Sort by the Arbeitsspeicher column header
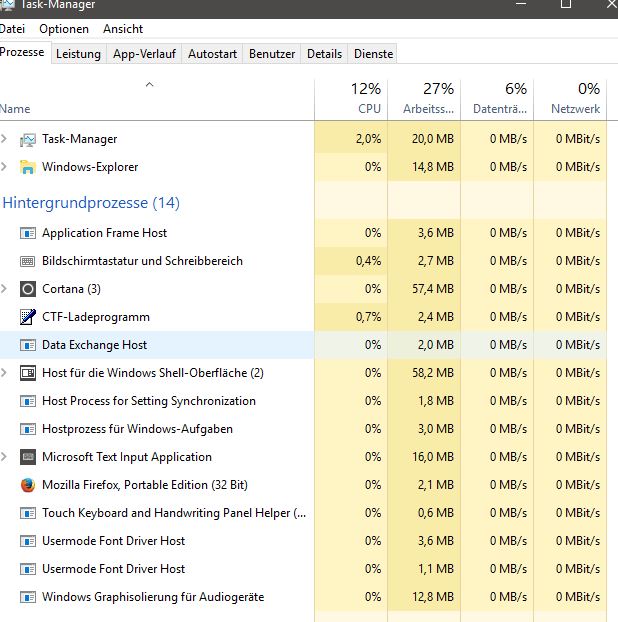The image size is (618, 622). click(424, 99)
